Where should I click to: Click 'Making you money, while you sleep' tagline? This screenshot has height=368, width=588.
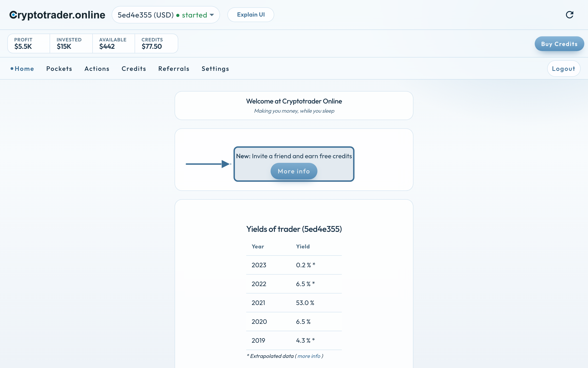click(294, 111)
